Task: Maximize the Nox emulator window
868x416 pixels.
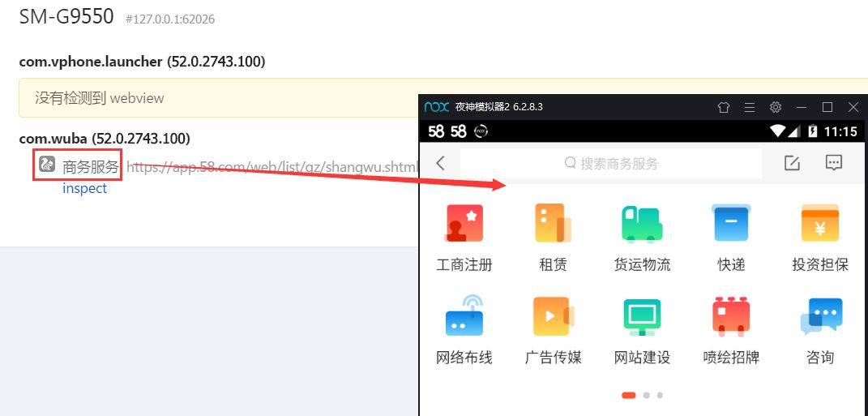Action: pyautogui.click(x=827, y=107)
